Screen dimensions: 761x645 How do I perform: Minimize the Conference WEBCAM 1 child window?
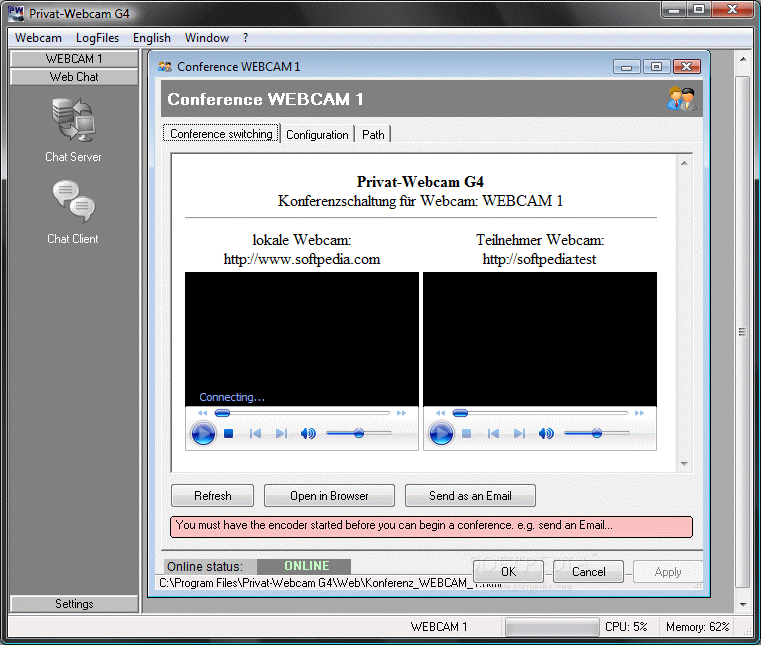point(627,66)
